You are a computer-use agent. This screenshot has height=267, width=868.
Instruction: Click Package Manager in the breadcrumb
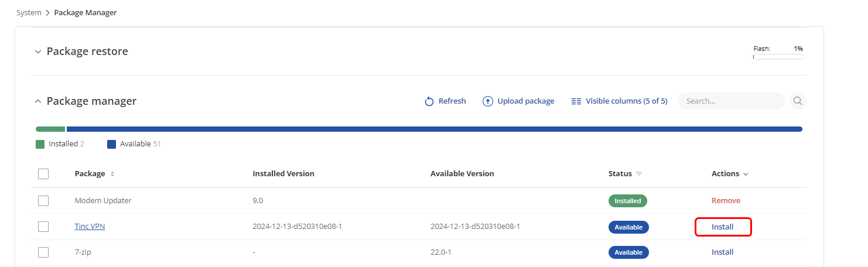pos(86,13)
